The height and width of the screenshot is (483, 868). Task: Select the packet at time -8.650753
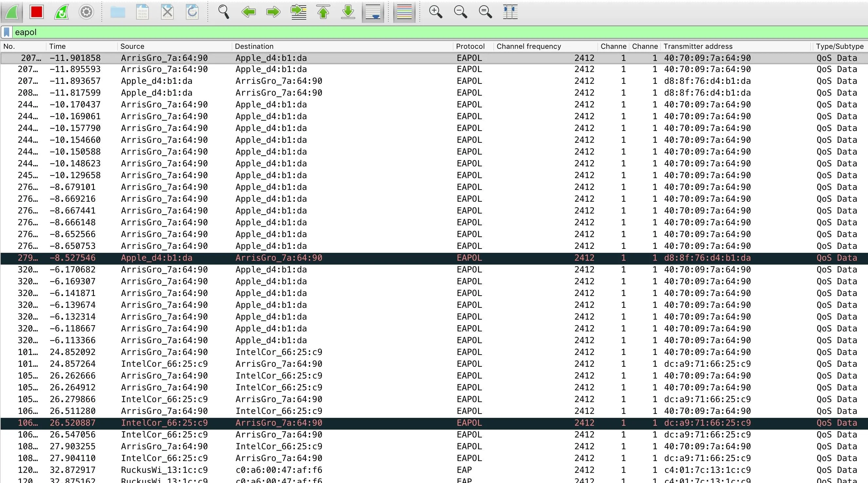[x=434, y=246]
